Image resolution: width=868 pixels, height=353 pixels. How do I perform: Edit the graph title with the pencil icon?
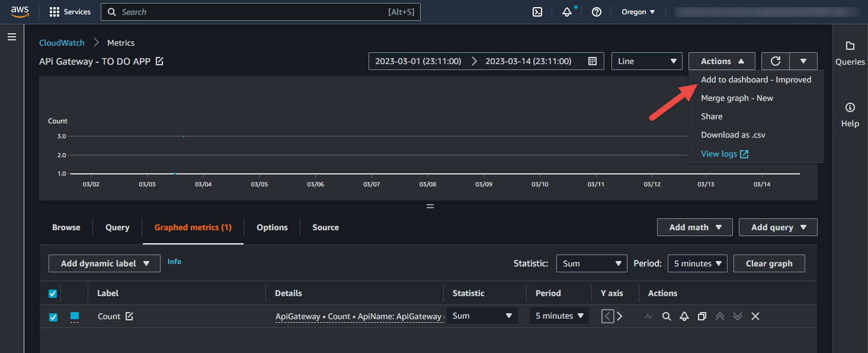pyautogui.click(x=159, y=61)
